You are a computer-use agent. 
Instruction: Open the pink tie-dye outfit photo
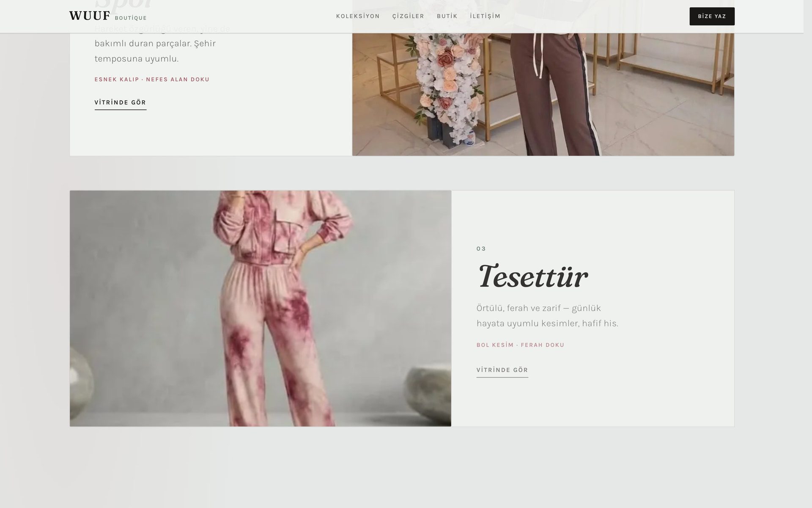(261, 308)
